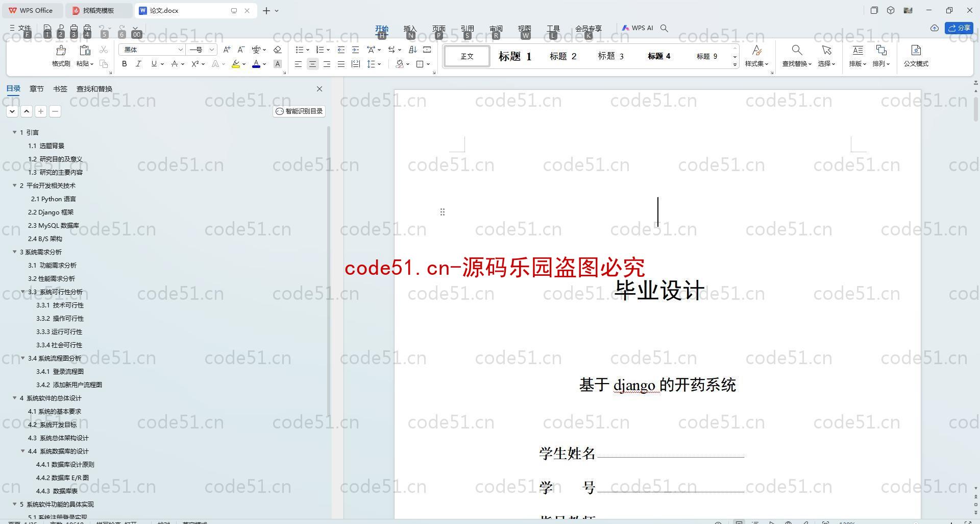Click the shading paint bucket color icon

click(400, 64)
